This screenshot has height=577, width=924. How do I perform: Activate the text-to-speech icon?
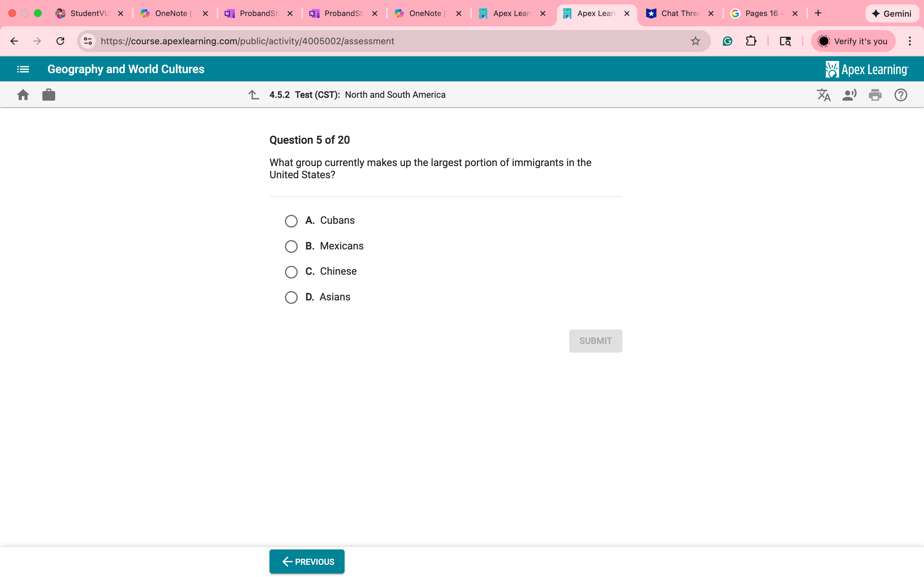click(x=849, y=95)
